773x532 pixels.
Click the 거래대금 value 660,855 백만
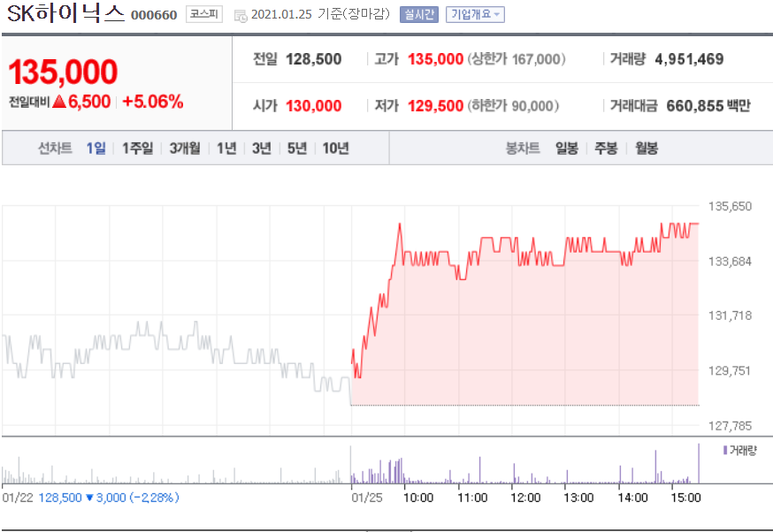tap(708, 105)
